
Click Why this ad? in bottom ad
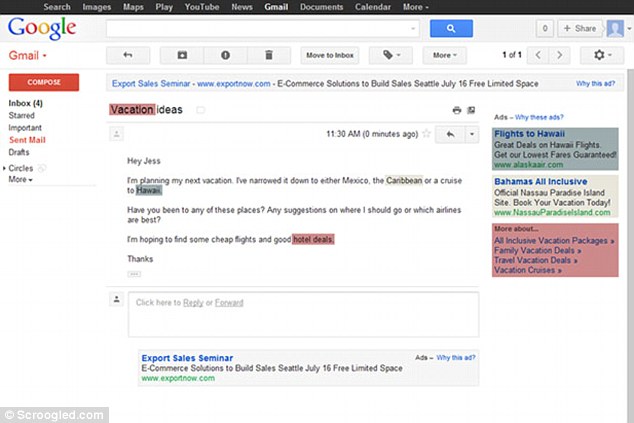456,357
